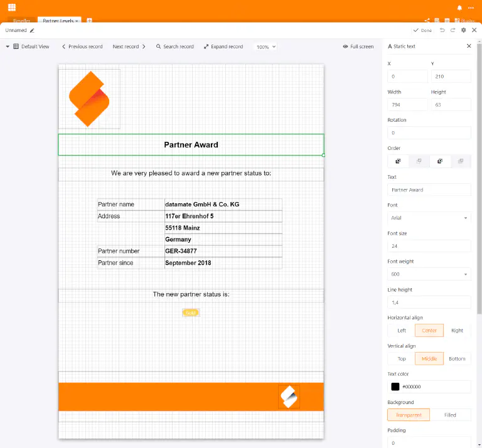The height and width of the screenshot is (448, 482).
Task: Go to Previous record
Action: click(82, 46)
